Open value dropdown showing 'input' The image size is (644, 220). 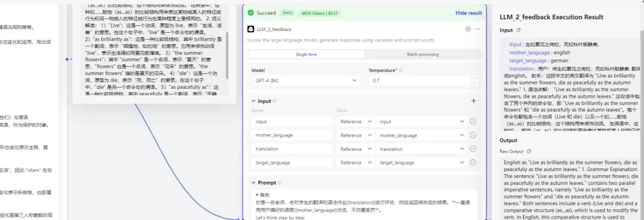(x=422, y=122)
